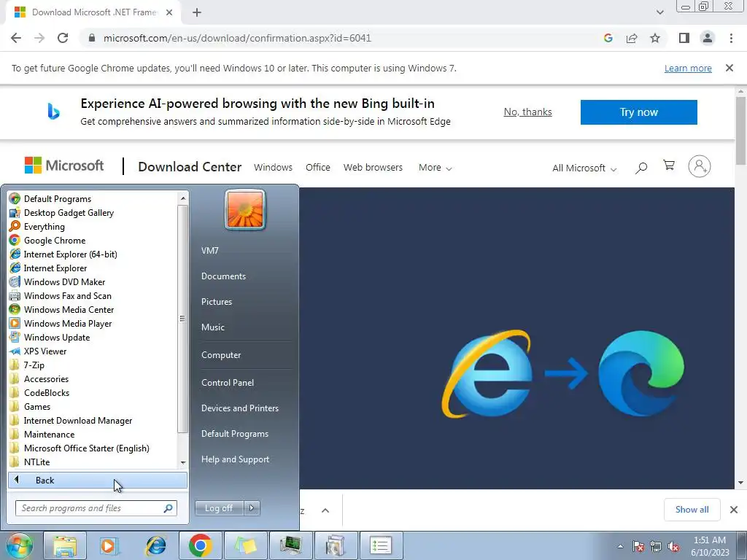Viewport: 747px width, 560px height.
Task: Open the Web browsers nav link
Action: (373, 168)
